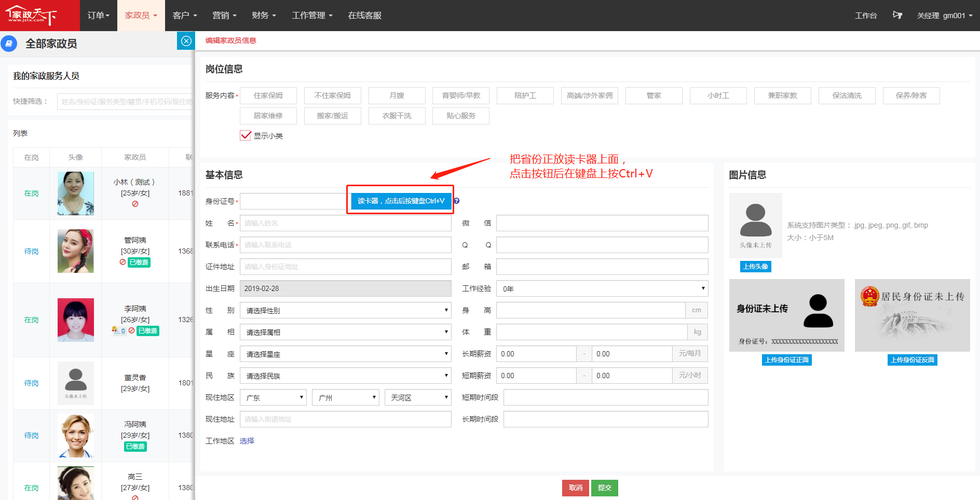Click the 姓名 input field
The image size is (980, 500).
click(x=346, y=223)
